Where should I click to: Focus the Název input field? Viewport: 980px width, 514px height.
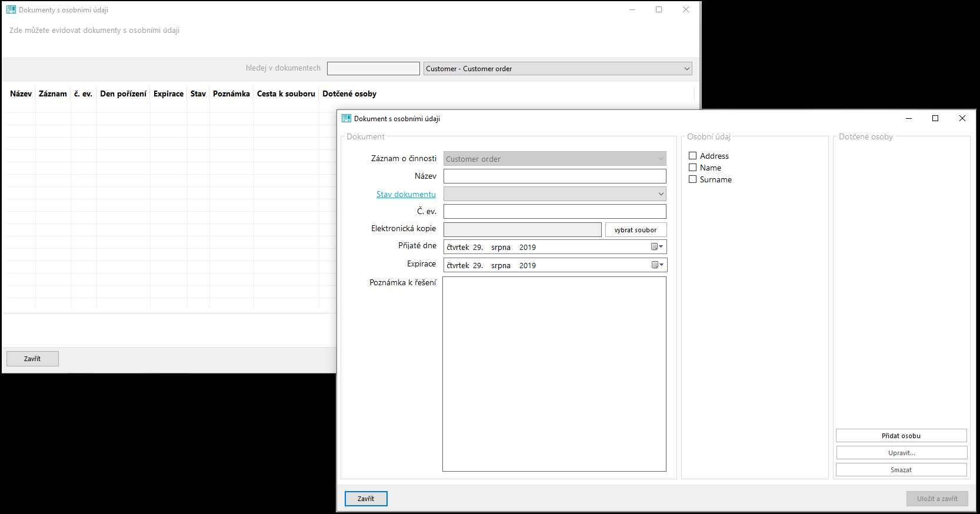(555, 176)
